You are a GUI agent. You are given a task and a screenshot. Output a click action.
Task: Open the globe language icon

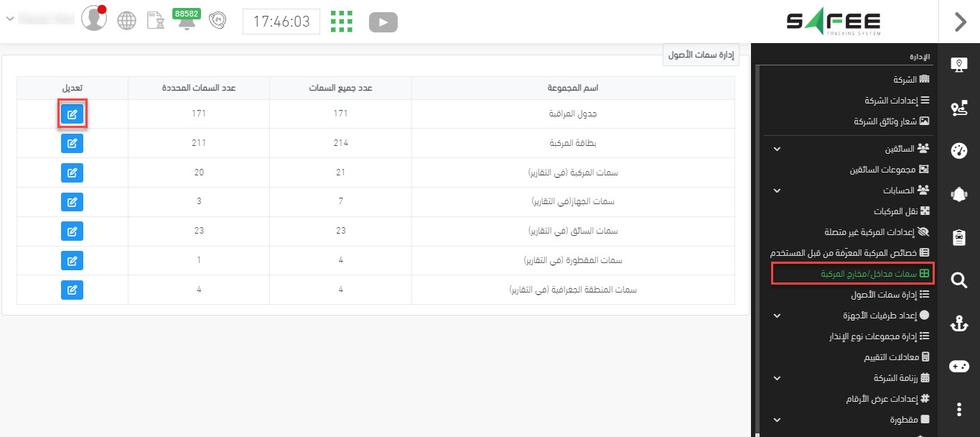coord(126,21)
